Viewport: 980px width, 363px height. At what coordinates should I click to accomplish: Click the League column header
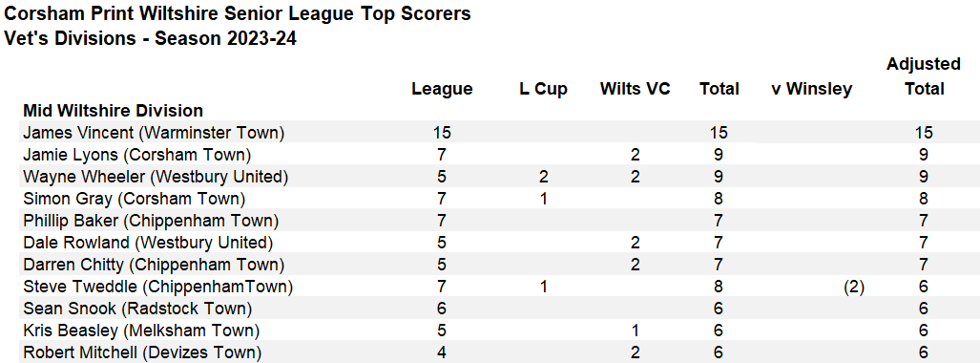coord(442,90)
